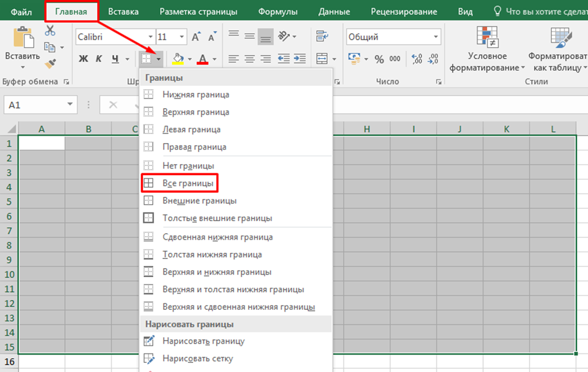Apply thousands separator 000 format

pos(395,59)
